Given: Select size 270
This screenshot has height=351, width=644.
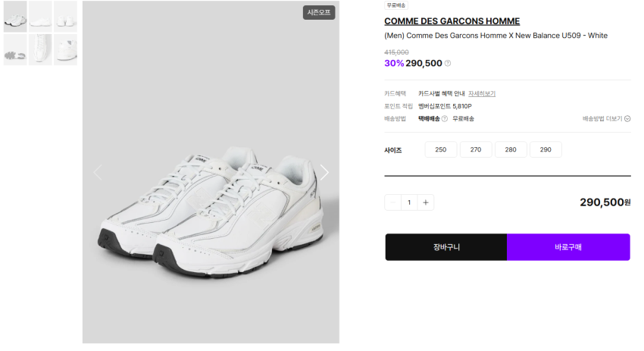Looking at the screenshot, I should click(x=476, y=150).
